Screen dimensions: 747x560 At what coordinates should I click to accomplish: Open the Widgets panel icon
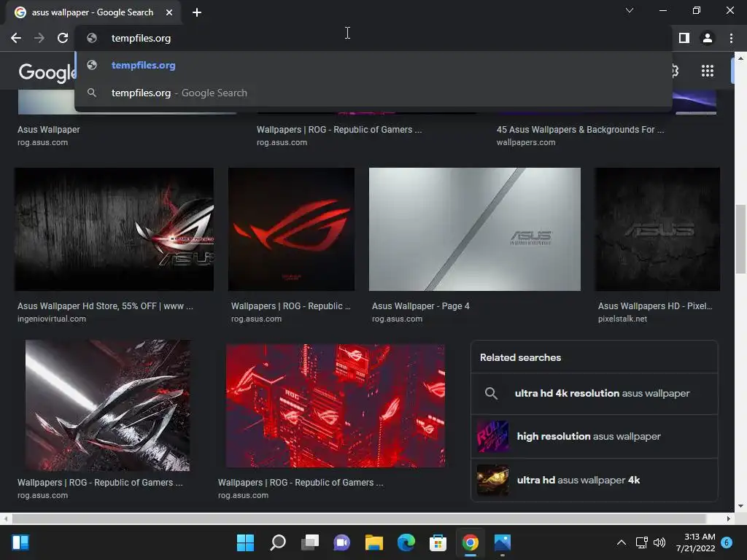pos(20,542)
